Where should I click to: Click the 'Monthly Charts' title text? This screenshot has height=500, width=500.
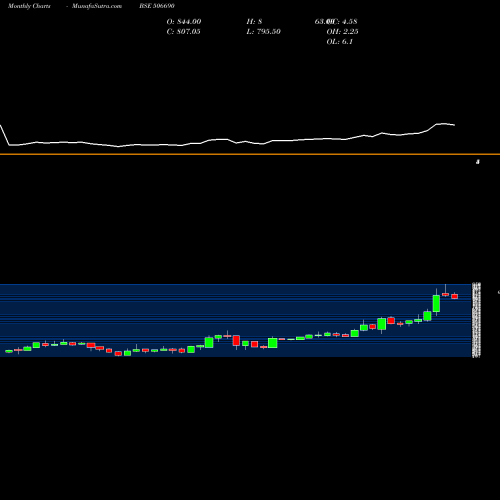coord(29,6)
